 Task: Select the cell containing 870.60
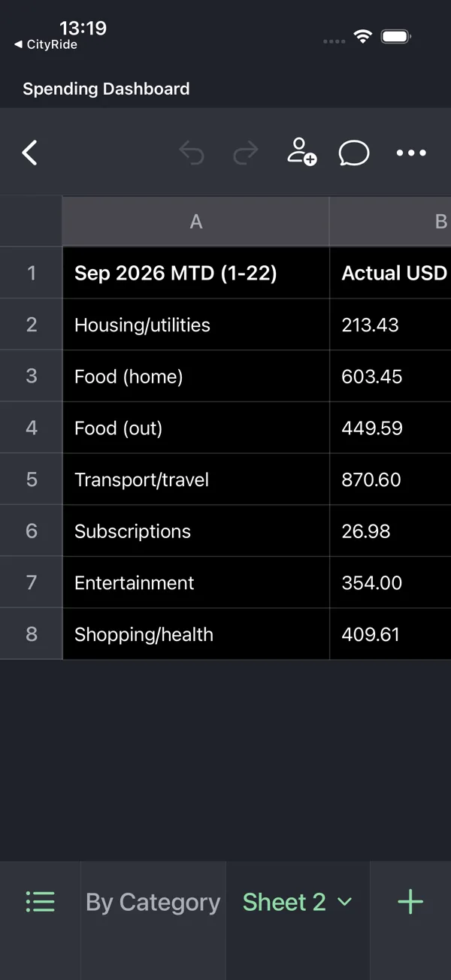point(390,479)
